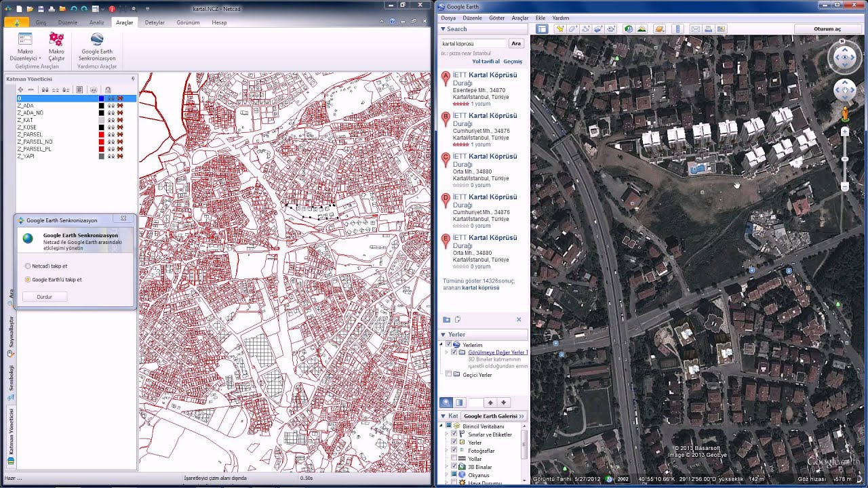
Task: Show historical imagery clock icon
Action: (x=629, y=29)
